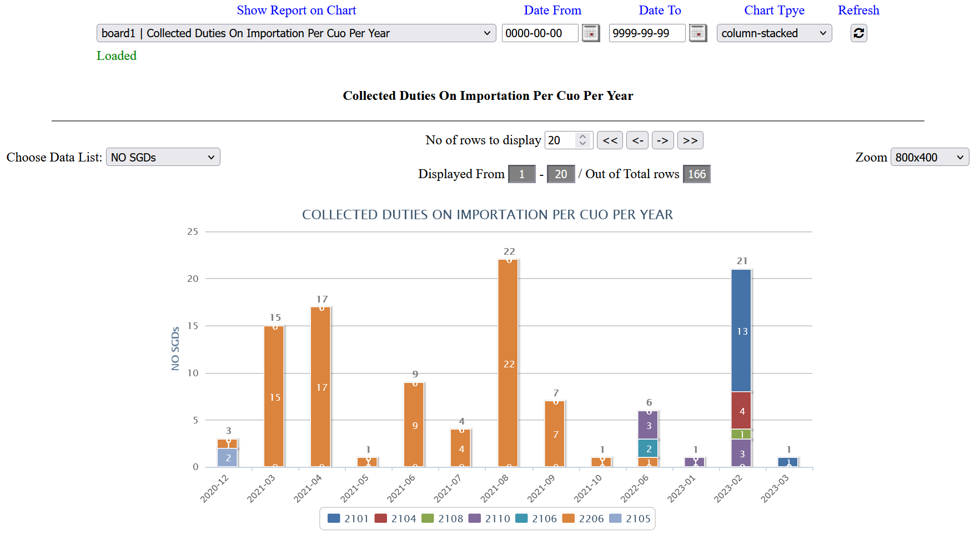Advance to the next page of rows

point(662,140)
